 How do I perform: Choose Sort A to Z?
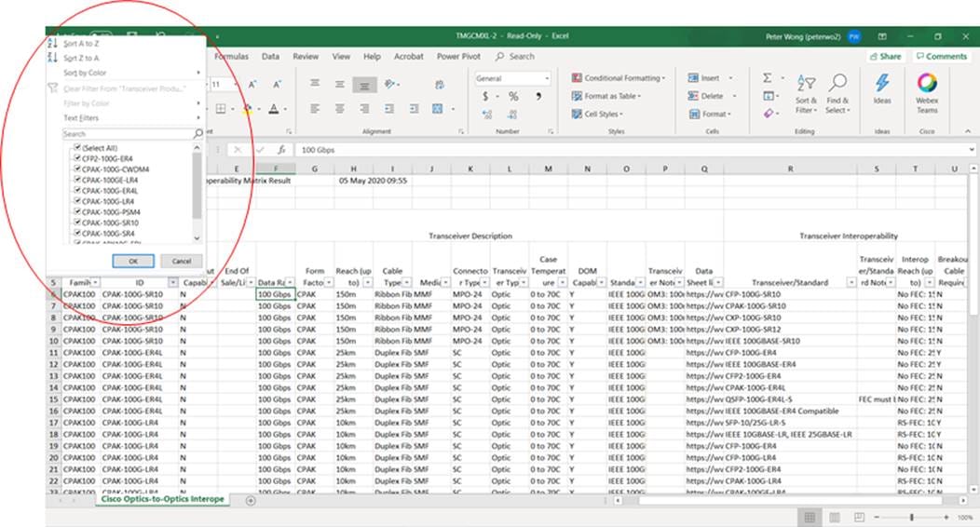click(81, 44)
